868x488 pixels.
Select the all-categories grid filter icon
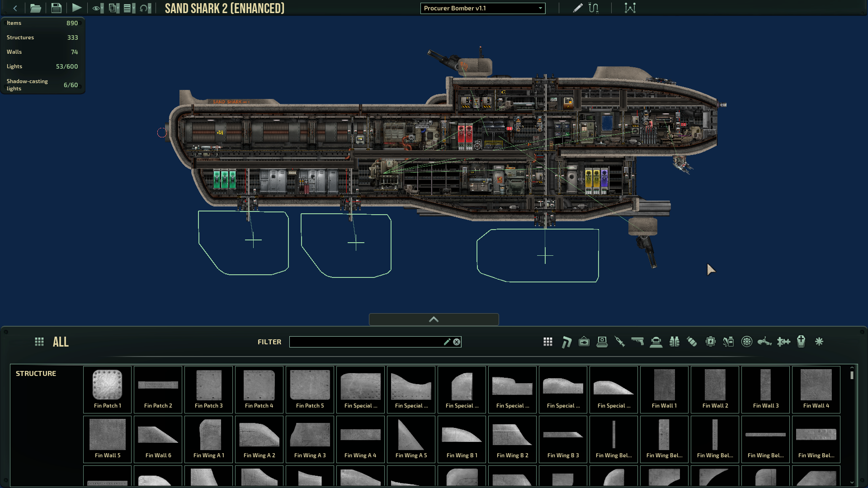click(548, 342)
